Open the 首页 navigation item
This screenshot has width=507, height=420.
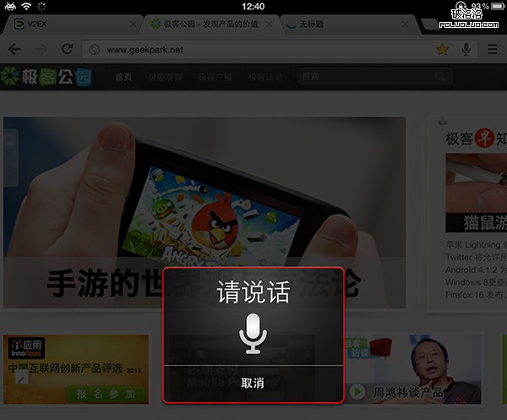[123, 78]
